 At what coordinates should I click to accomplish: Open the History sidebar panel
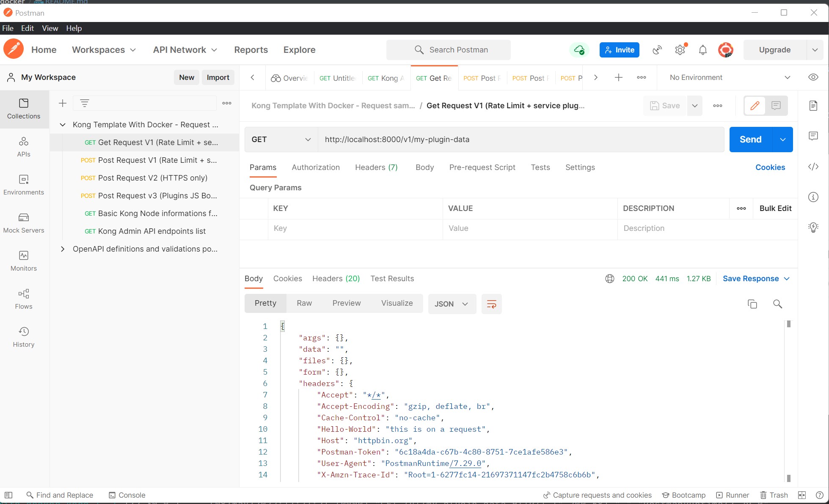coord(24,337)
